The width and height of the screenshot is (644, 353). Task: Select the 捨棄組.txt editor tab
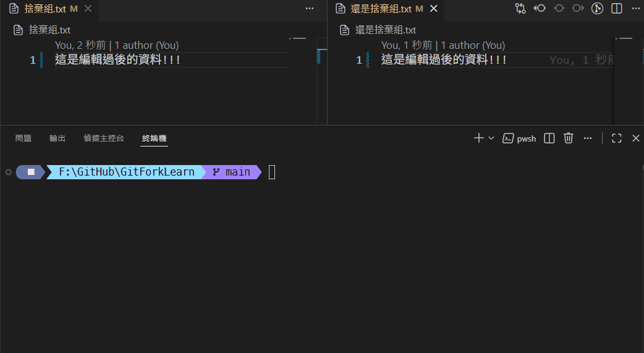tap(44, 9)
